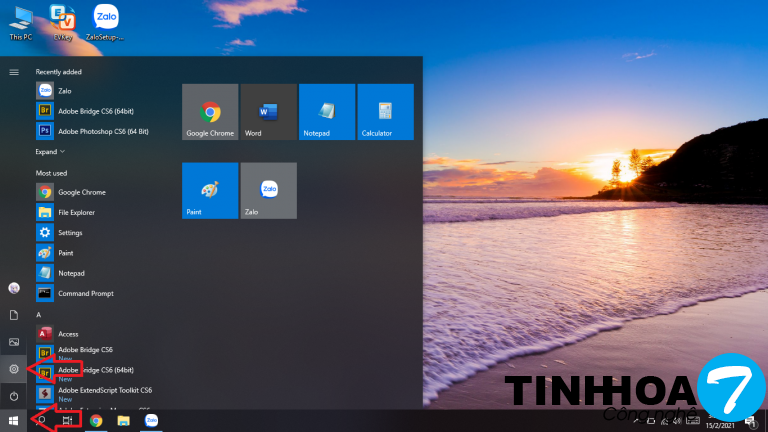Open This PC desktop shortcut
The image size is (768, 432).
[19, 22]
